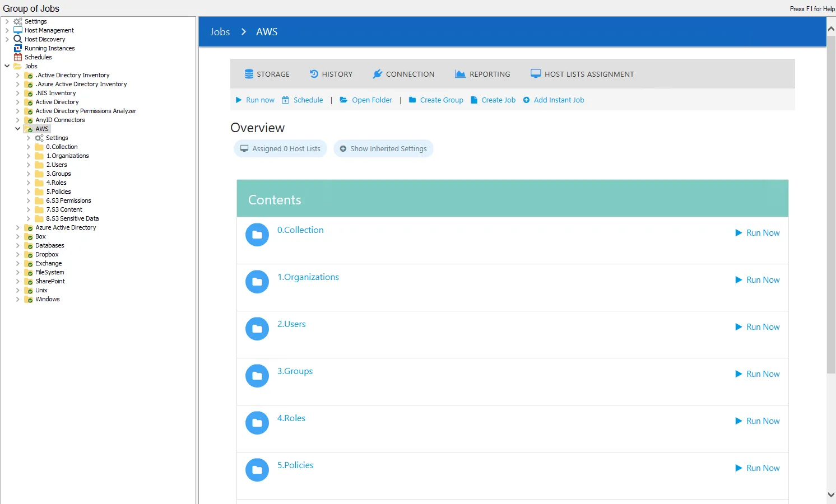Click the Host Lists Assignment monitor icon

[x=536, y=74]
